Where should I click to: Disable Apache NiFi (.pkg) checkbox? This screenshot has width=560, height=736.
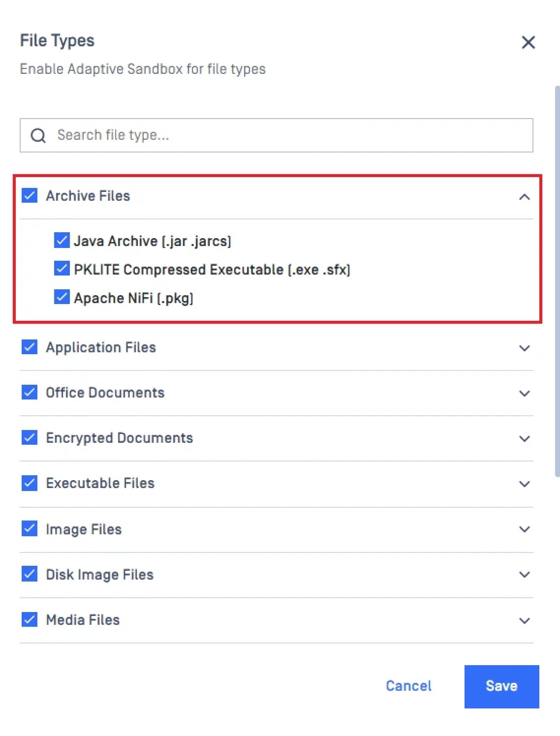(62, 297)
